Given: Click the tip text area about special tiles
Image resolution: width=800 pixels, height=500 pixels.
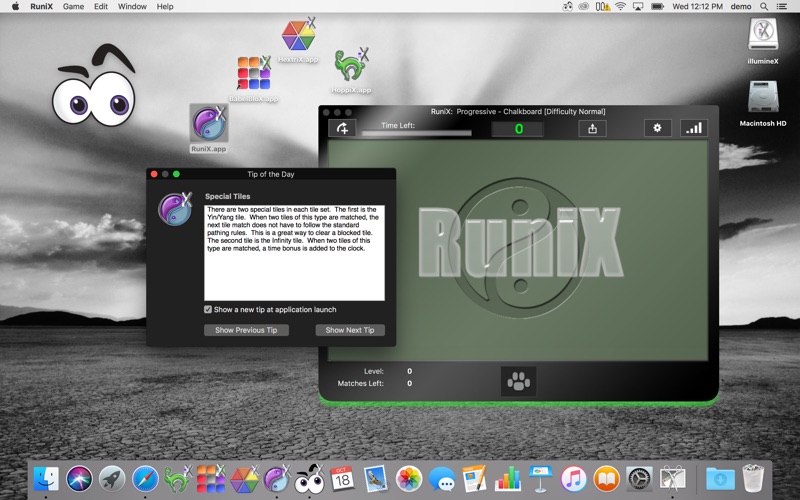Looking at the screenshot, I should tap(294, 253).
